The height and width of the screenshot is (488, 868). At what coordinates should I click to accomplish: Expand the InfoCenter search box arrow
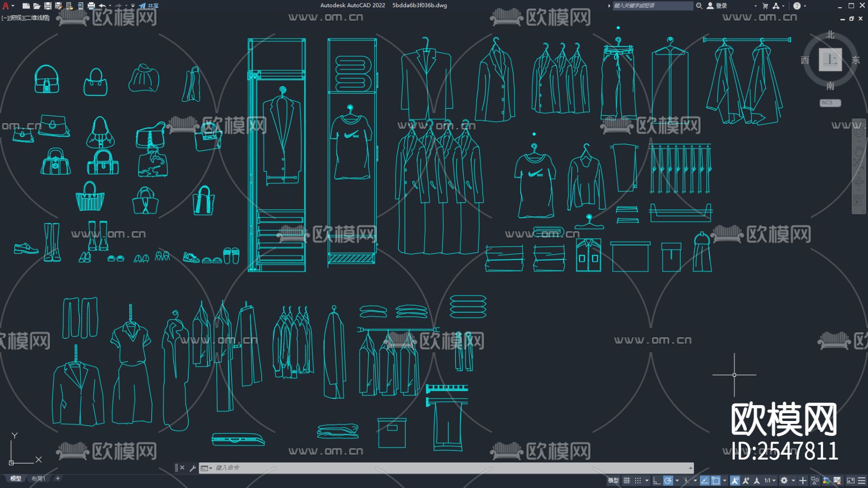click(x=609, y=6)
